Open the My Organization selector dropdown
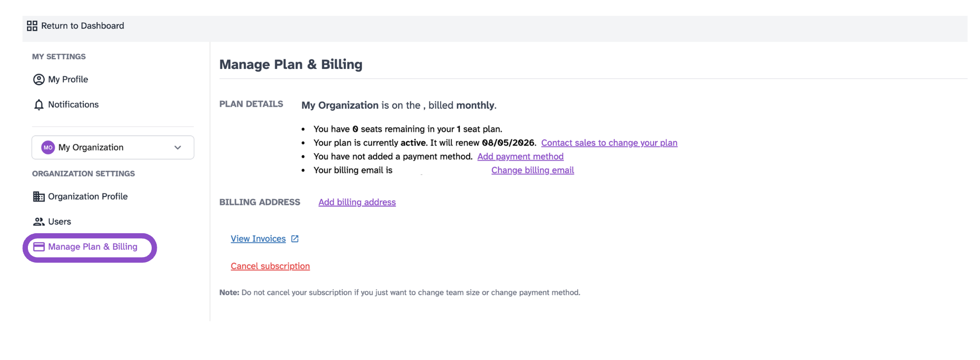Viewport: 980px width, 360px height. click(x=113, y=148)
